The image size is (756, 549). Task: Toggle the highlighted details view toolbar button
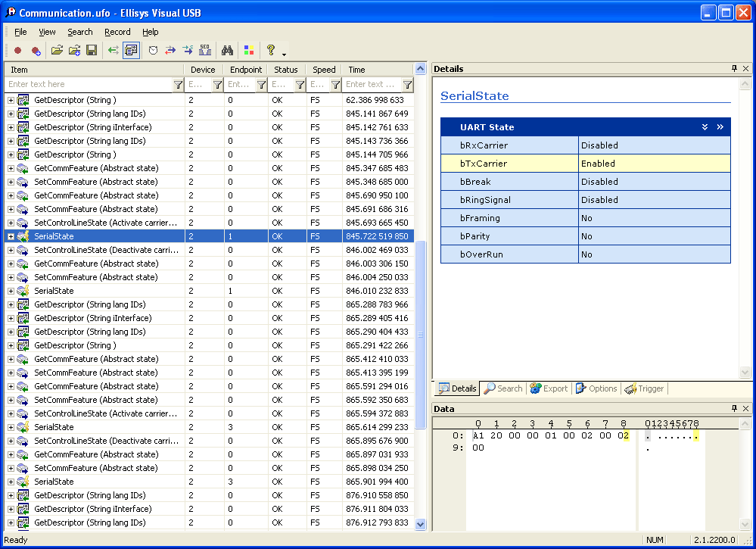click(131, 51)
